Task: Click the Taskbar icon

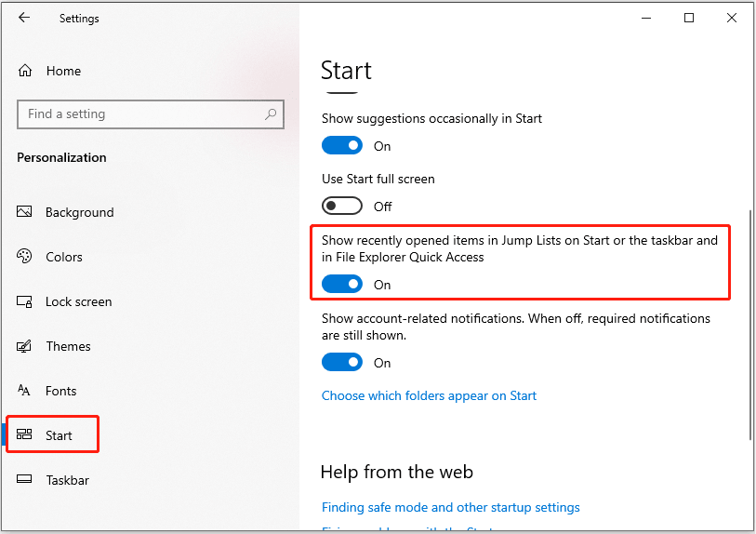Action: (x=24, y=479)
